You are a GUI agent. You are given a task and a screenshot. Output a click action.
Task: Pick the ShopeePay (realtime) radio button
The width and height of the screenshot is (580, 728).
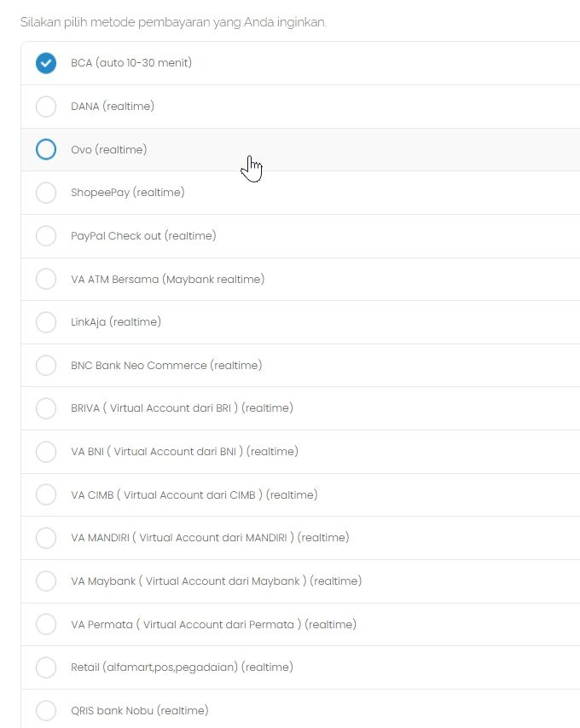coord(46,192)
